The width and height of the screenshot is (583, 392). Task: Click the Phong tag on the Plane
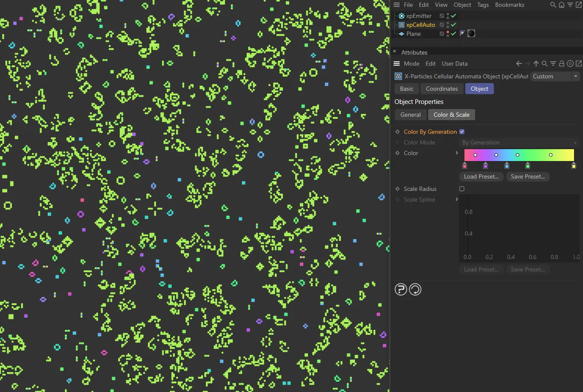coord(462,33)
